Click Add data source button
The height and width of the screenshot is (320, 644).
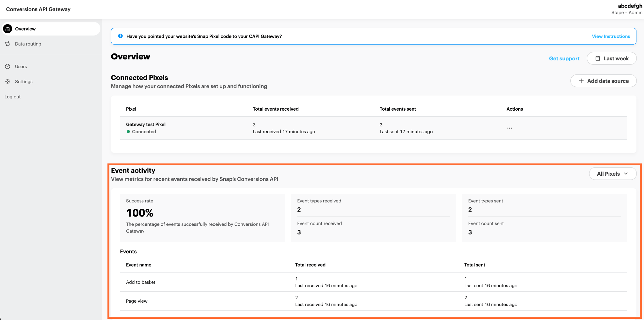pos(603,81)
